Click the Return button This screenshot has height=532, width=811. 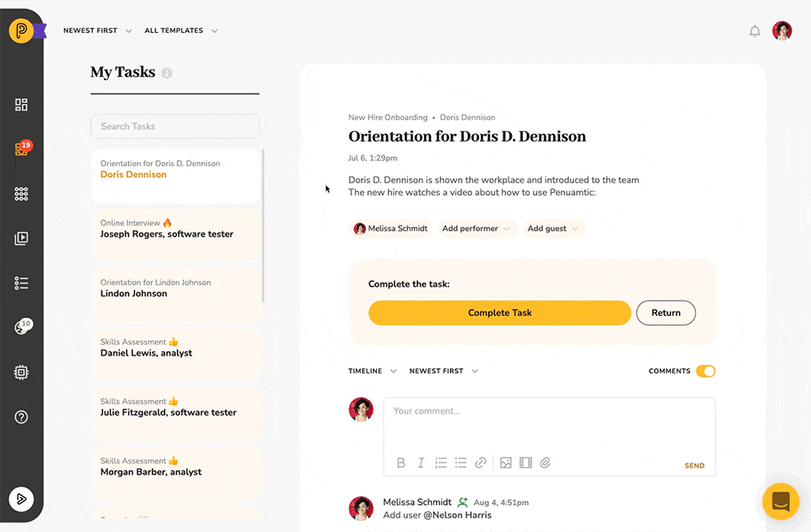[x=666, y=312]
